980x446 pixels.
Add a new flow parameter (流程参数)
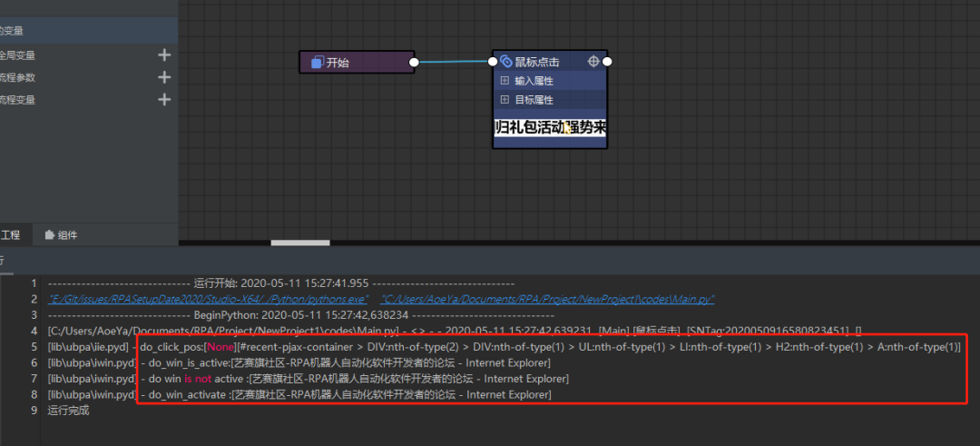point(164,77)
